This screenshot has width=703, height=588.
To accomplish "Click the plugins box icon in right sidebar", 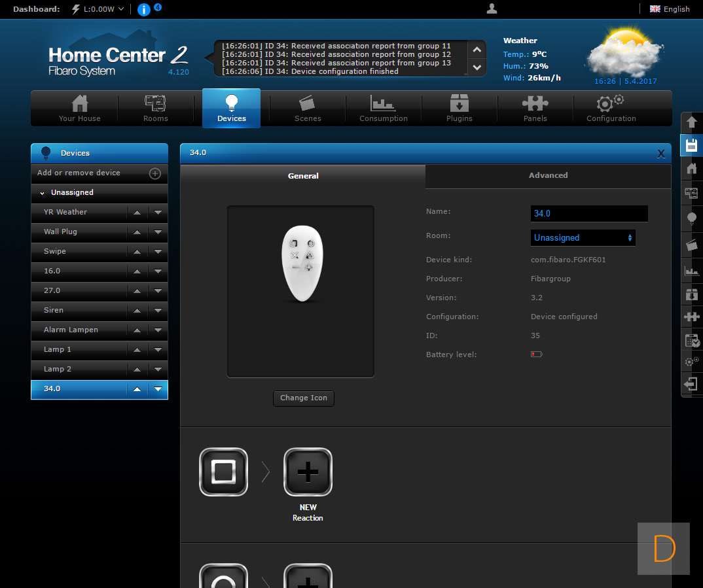I will (691, 294).
